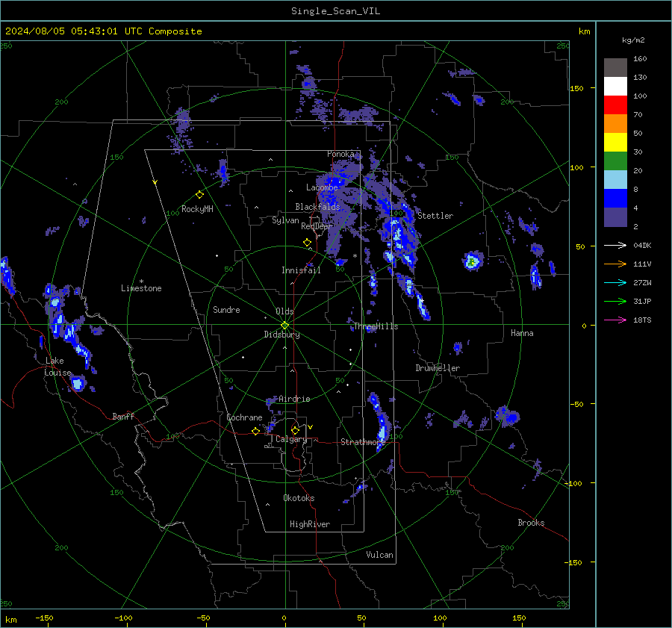
Task: Click the Sundre label
Action: [226, 309]
